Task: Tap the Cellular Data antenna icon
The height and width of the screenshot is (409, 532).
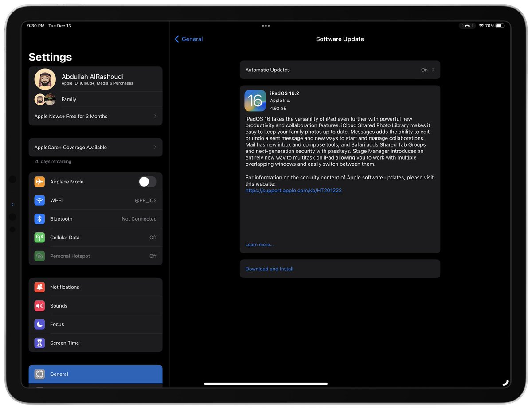Action: pyautogui.click(x=39, y=238)
